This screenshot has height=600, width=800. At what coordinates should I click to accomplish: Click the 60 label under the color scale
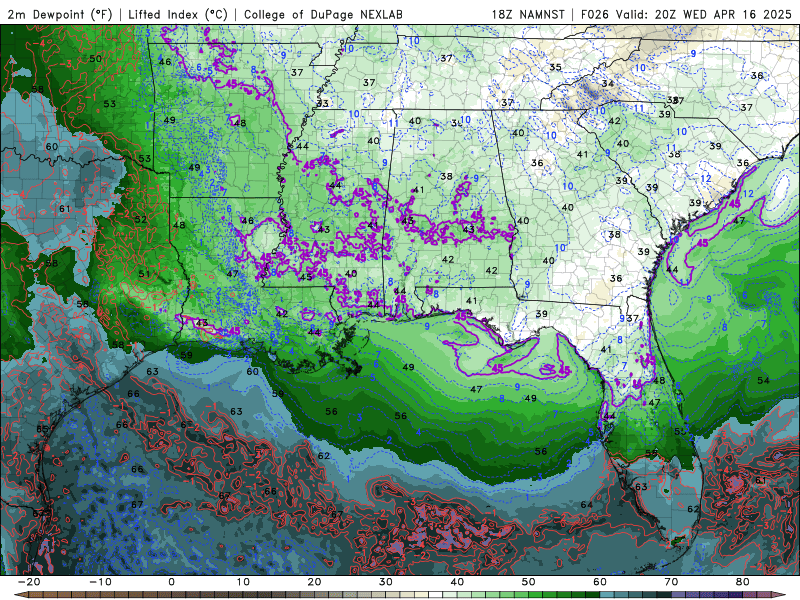click(x=600, y=582)
